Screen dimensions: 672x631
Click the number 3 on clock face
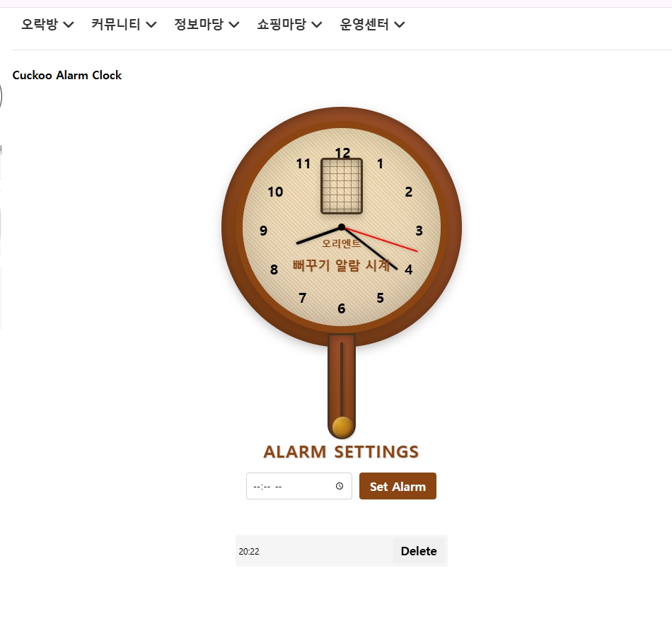[x=419, y=231]
